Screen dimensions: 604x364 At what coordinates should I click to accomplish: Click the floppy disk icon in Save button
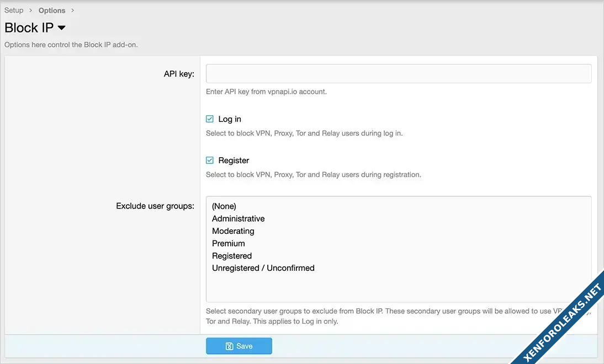coord(229,346)
